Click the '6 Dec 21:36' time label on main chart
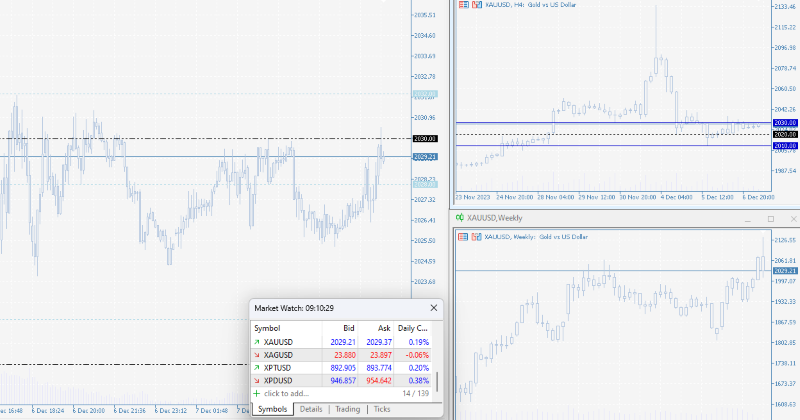The image size is (800, 420). 130,410
